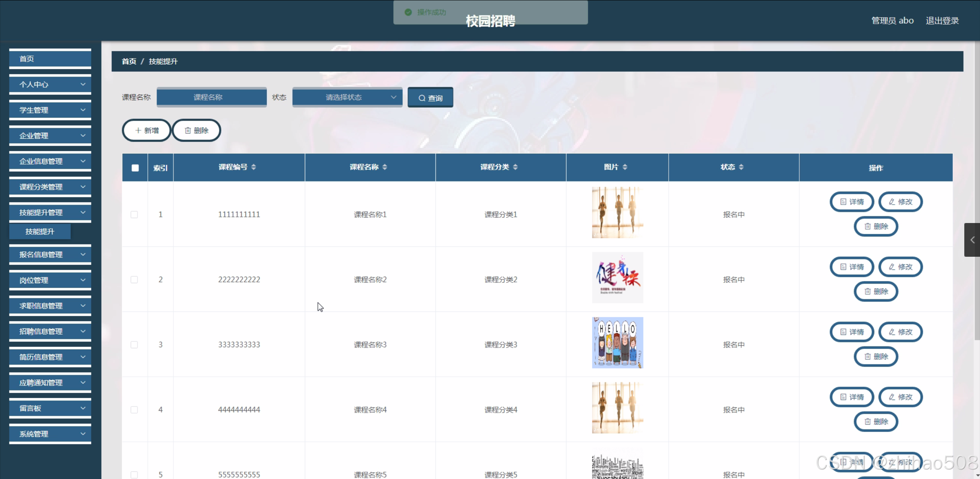The height and width of the screenshot is (479, 980).
Task: Click the toolbar 删除 trash button
Action: [x=196, y=130]
